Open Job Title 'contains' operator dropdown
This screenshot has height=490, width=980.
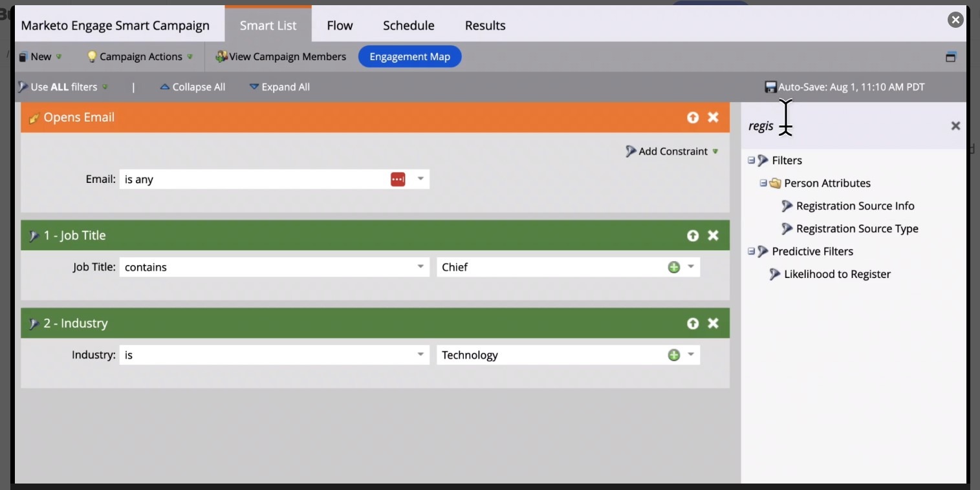[420, 267]
